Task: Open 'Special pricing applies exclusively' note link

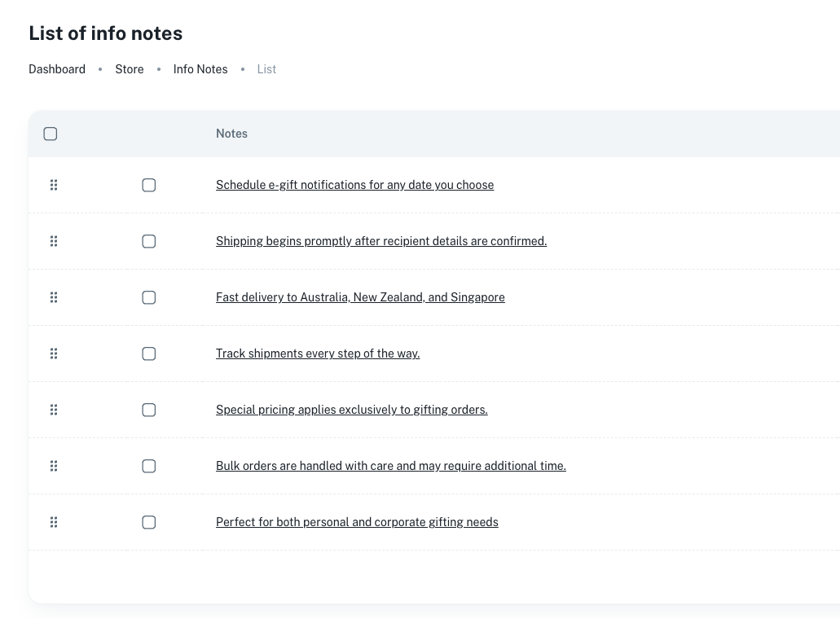Action: [x=351, y=410]
